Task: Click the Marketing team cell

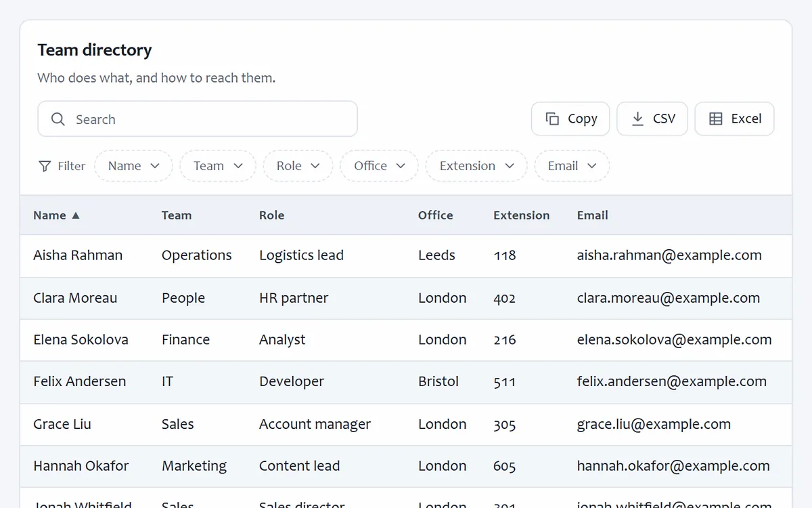Action: click(194, 466)
